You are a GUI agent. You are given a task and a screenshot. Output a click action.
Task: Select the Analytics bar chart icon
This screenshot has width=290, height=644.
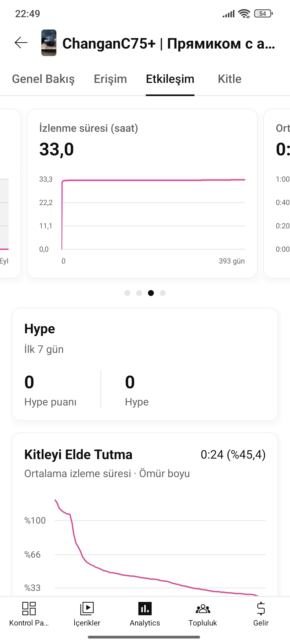[145, 608]
